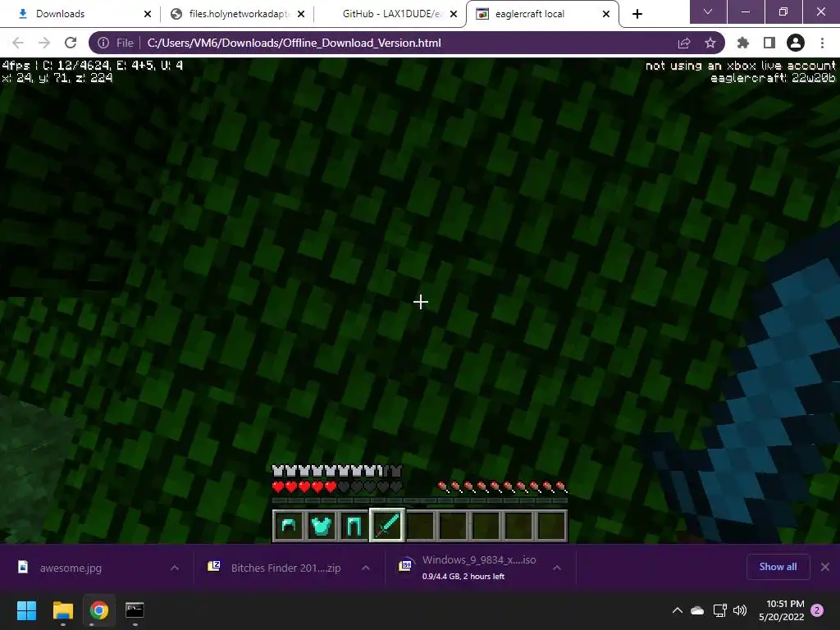This screenshot has width=840, height=630.
Task: Select the fifth empty hotbar slot
Action: [x=420, y=526]
